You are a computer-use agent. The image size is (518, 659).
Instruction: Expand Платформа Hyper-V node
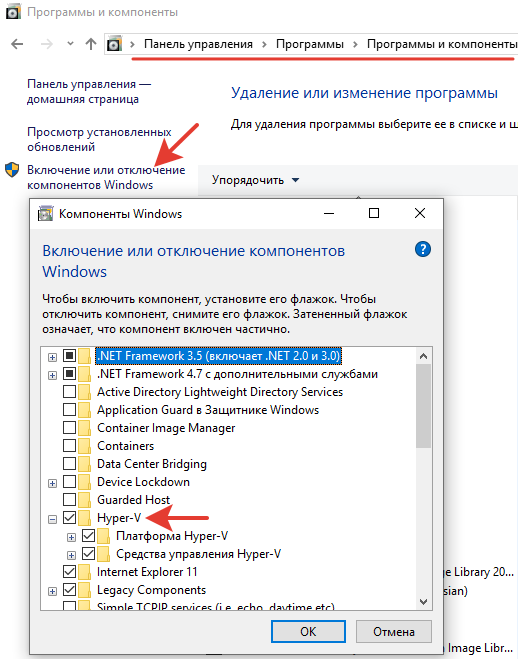pyautogui.click(x=71, y=538)
